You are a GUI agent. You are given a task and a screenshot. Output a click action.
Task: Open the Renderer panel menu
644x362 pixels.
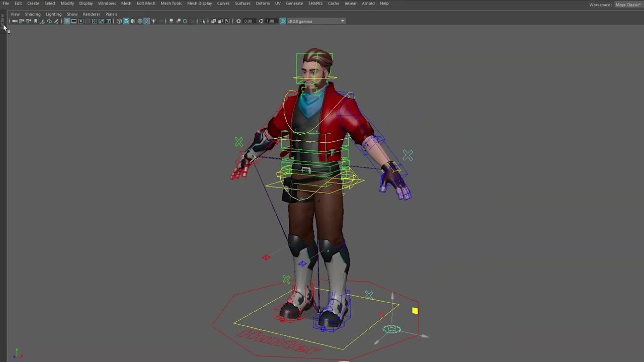[91, 14]
